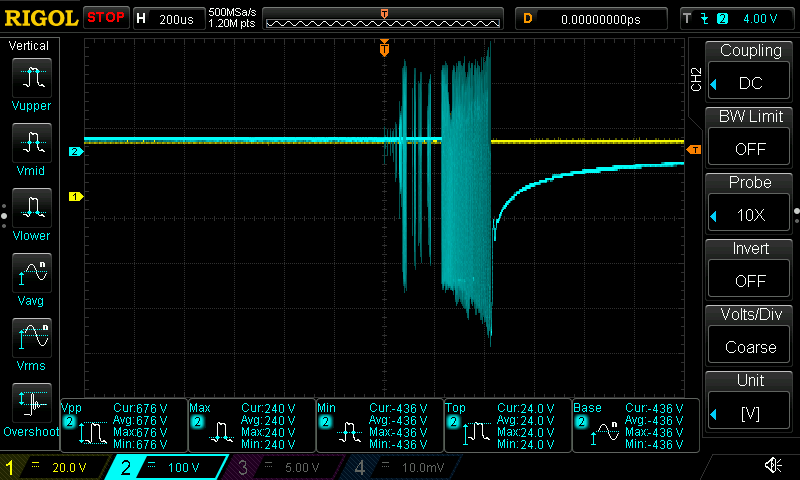This screenshot has height=480, width=800.
Task: Click the Top Cur:24.0 V value
Action: click(526, 408)
